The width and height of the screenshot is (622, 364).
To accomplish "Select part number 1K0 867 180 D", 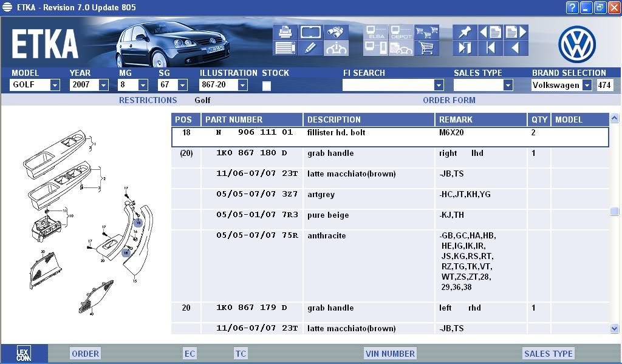I will click(251, 153).
